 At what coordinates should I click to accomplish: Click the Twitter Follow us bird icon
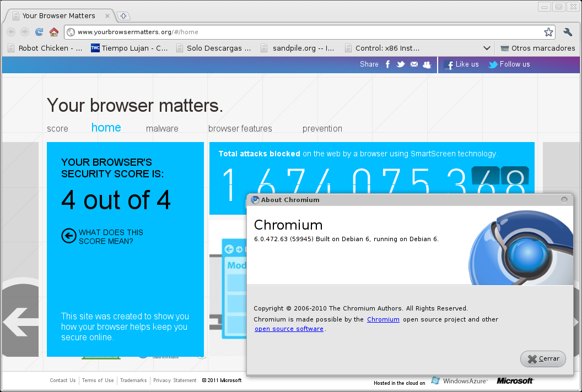click(493, 64)
